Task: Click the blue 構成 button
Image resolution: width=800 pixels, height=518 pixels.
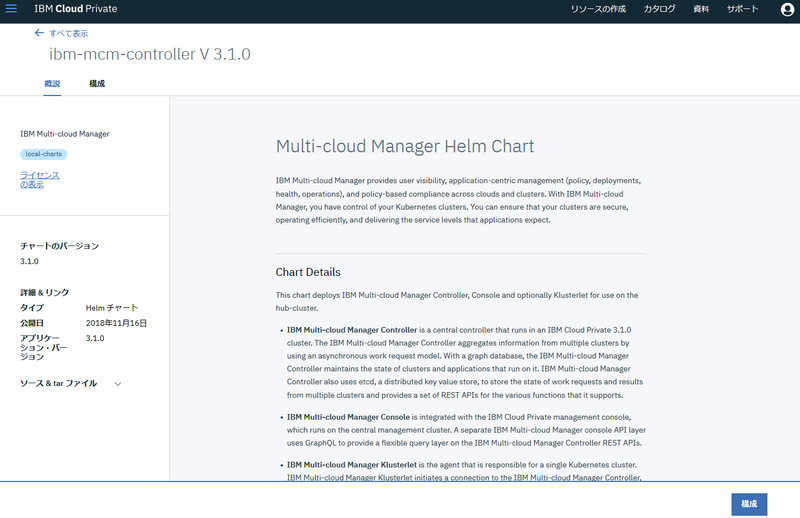Action: [749, 504]
